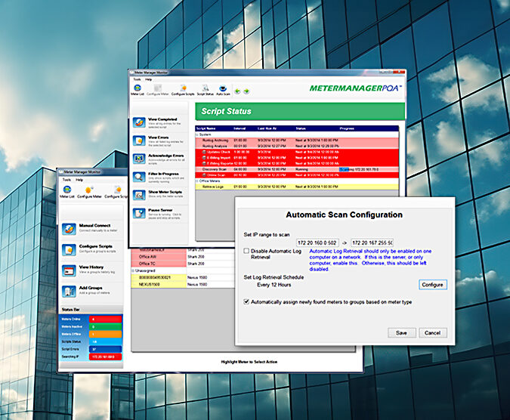The image size is (510, 420).
Task: Click Pause Server sidebar icon
Action: (x=139, y=214)
